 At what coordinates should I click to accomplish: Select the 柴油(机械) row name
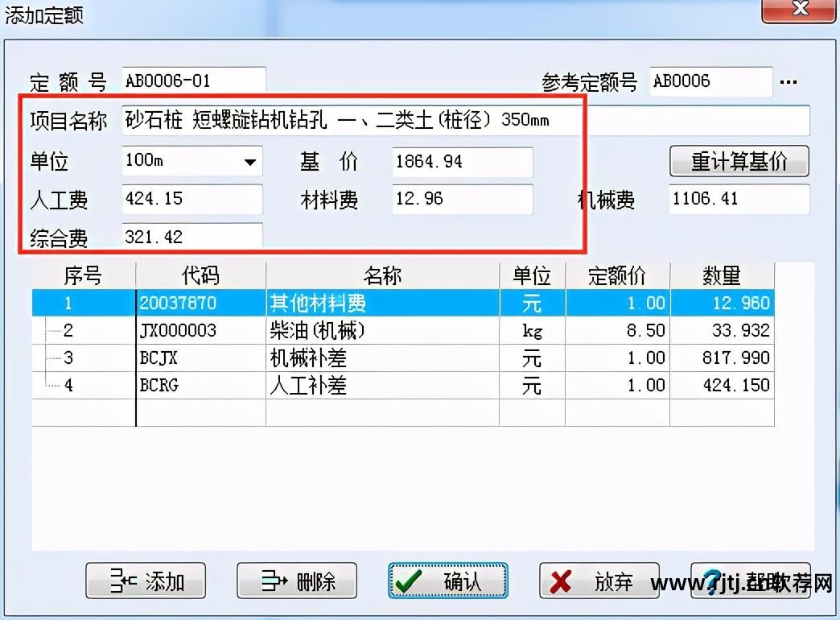[382, 330]
